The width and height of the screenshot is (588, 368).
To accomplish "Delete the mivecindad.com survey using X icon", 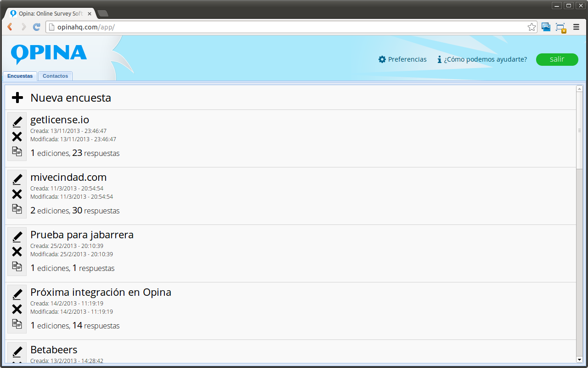I will [17, 194].
